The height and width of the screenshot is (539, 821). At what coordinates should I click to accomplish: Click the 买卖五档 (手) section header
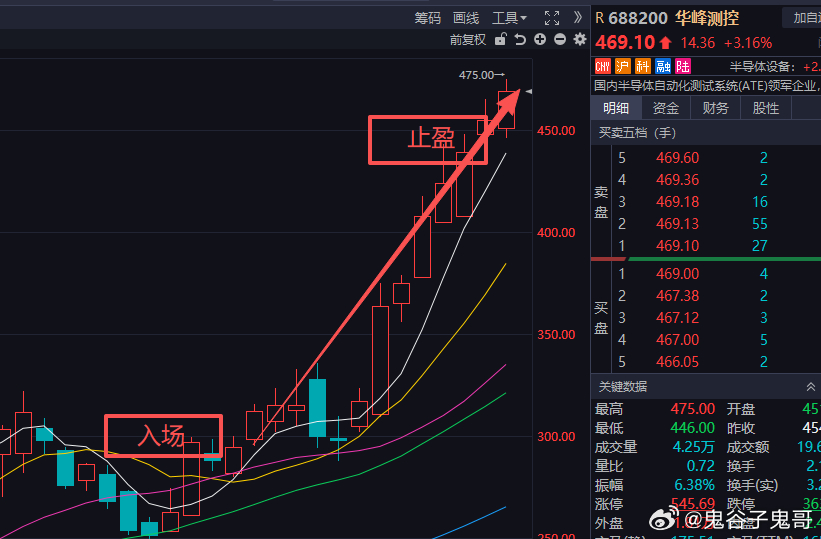tap(637, 133)
